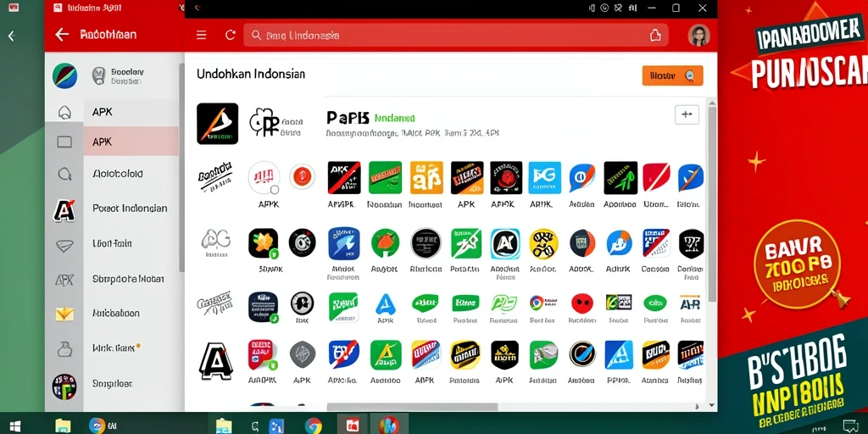
Task: Focus the search field in red toolbar
Action: point(455,36)
